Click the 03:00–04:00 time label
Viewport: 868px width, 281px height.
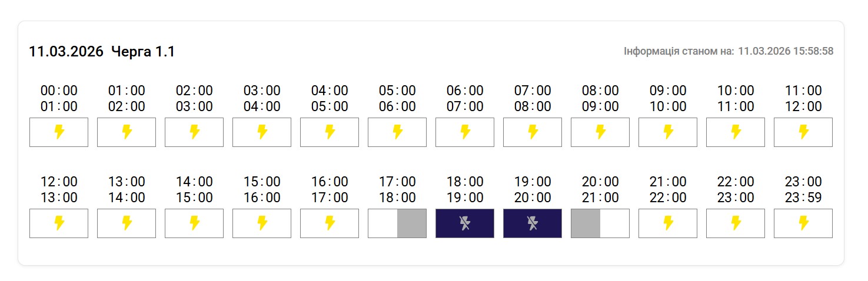click(x=262, y=99)
